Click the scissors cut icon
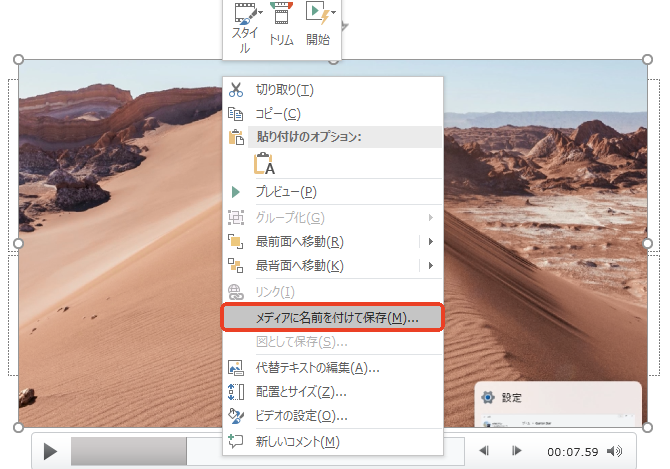The width and height of the screenshot is (670, 469). (x=235, y=90)
